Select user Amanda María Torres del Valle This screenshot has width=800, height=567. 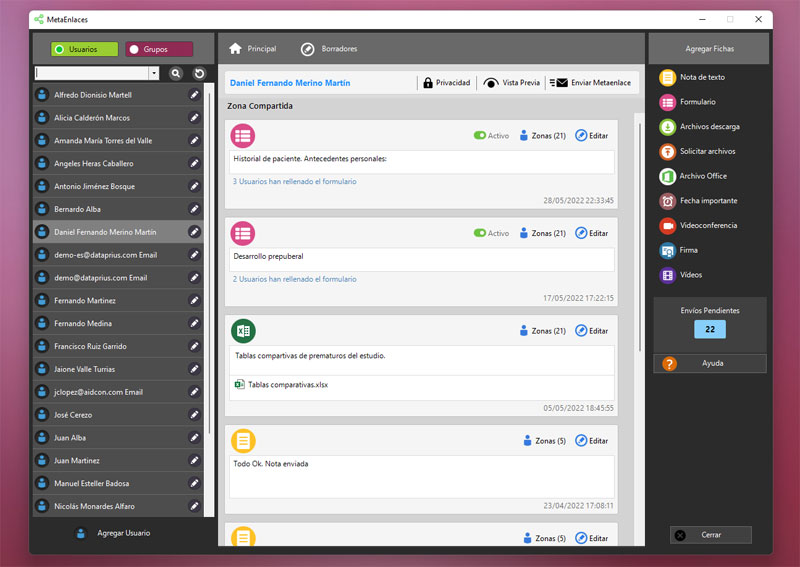point(118,140)
